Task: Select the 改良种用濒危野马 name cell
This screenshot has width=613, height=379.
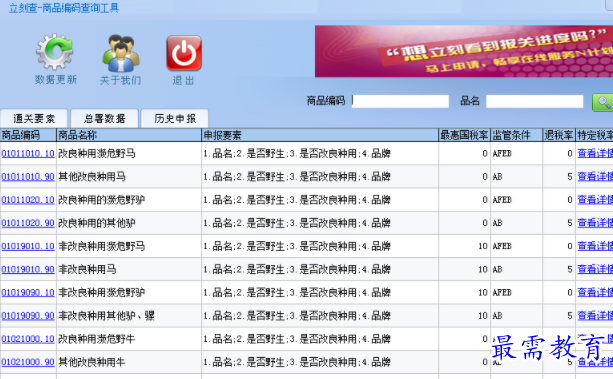Action: click(x=129, y=153)
